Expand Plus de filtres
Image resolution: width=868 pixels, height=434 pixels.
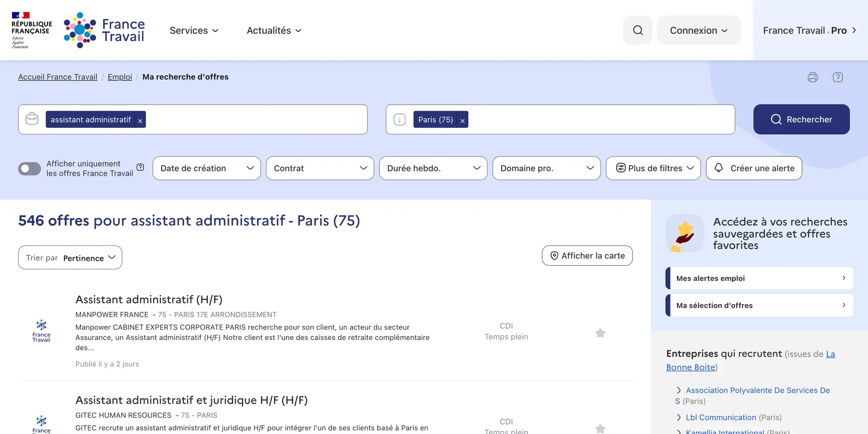[x=653, y=168]
